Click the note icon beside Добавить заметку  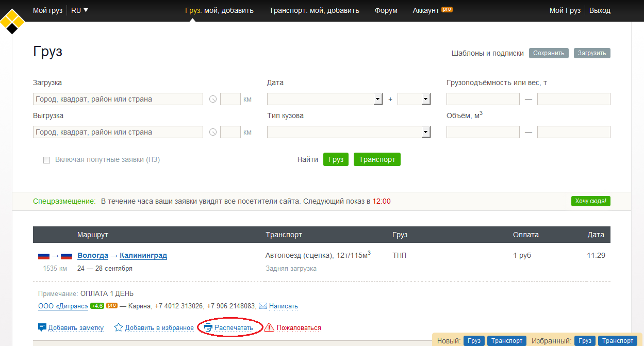click(x=42, y=327)
